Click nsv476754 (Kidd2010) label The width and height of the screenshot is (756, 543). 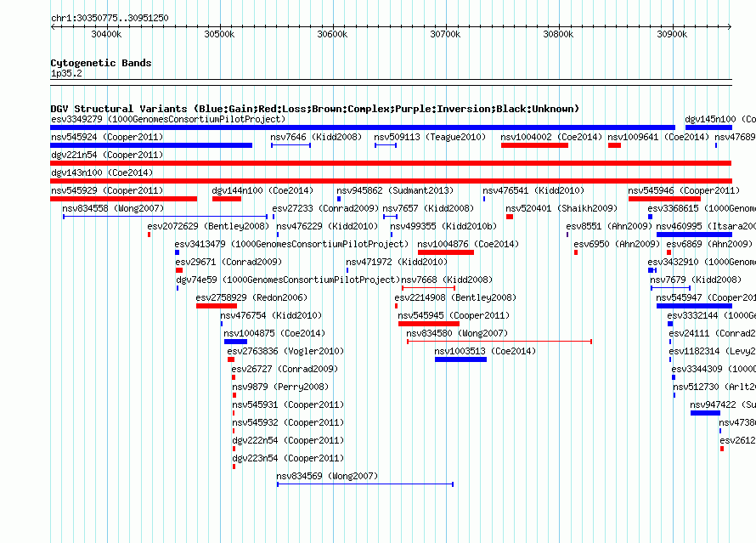coord(271,315)
